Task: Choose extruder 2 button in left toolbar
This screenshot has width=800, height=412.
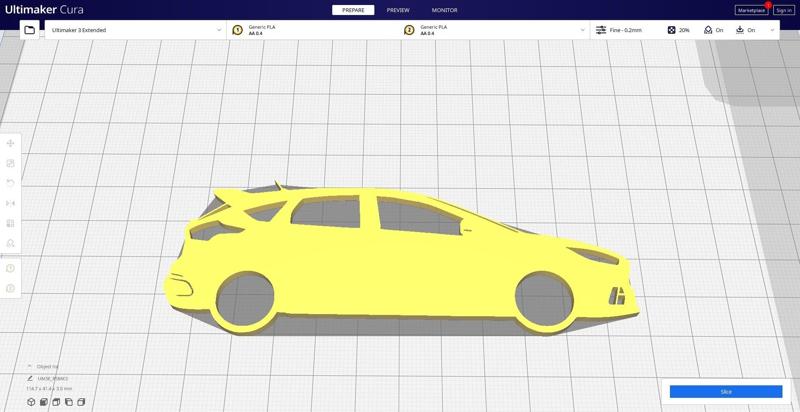Action: pos(10,288)
